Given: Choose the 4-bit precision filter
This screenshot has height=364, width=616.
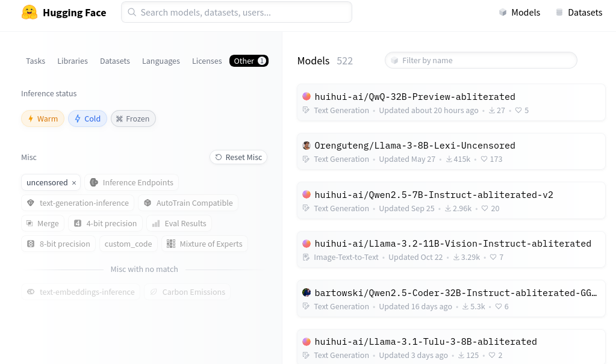Looking at the screenshot, I should pyautogui.click(x=105, y=223).
